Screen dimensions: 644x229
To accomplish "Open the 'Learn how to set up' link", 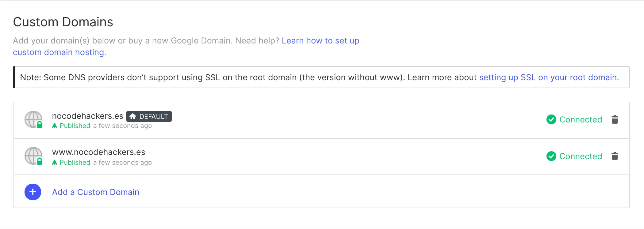I will [320, 41].
